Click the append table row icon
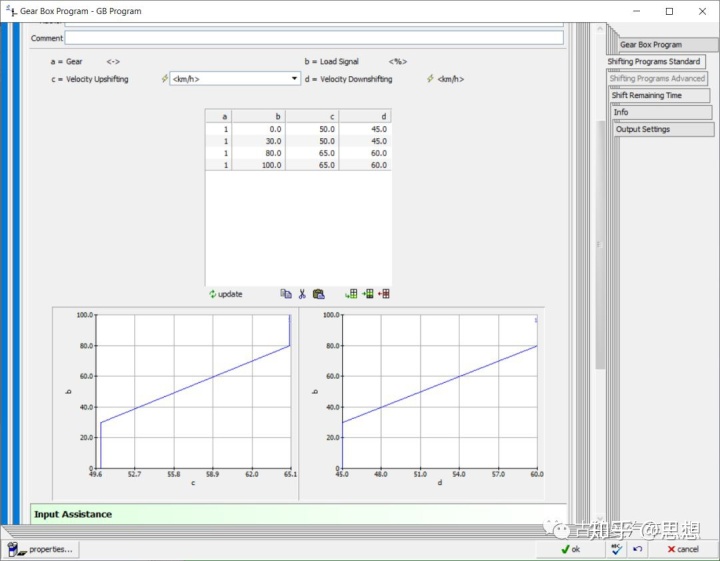The height and width of the screenshot is (561, 720). [351, 294]
